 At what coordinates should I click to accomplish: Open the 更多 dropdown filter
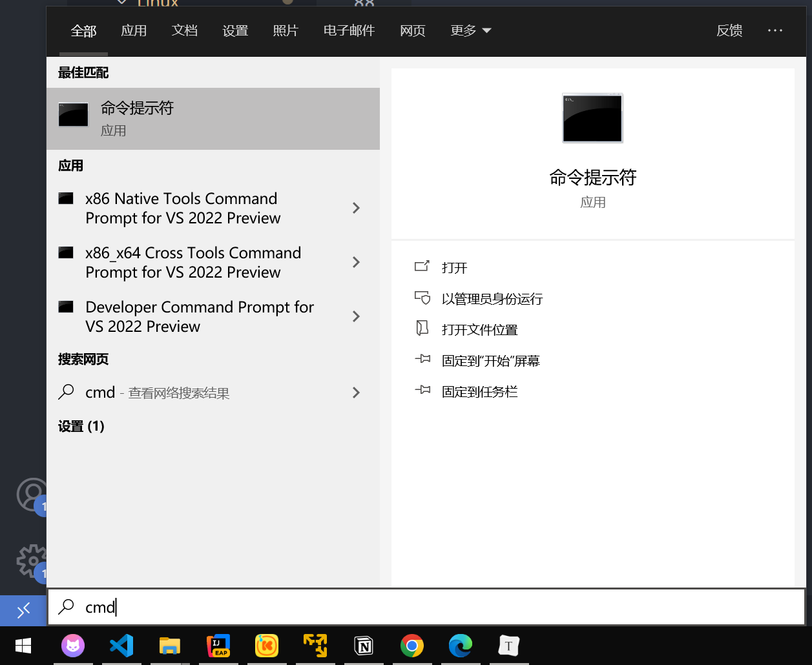pyautogui.click(x=470, y=30)
